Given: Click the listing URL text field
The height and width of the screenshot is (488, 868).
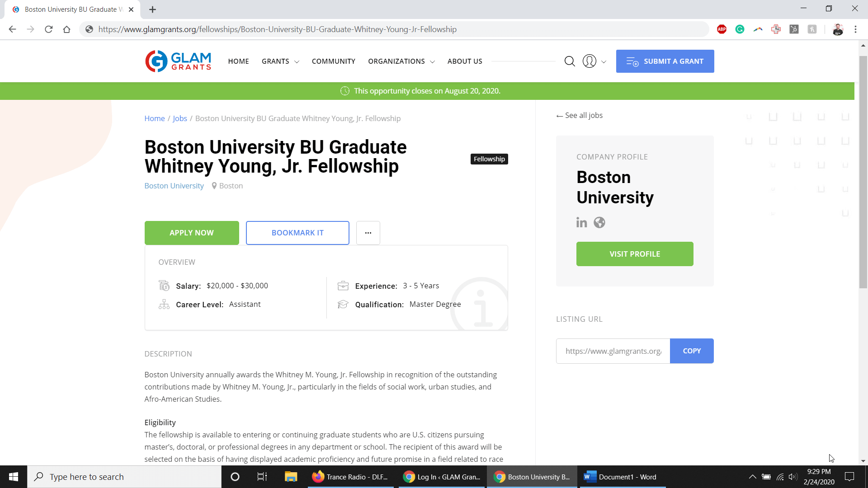Looking at the screenshot, I should tap(613, 351).
